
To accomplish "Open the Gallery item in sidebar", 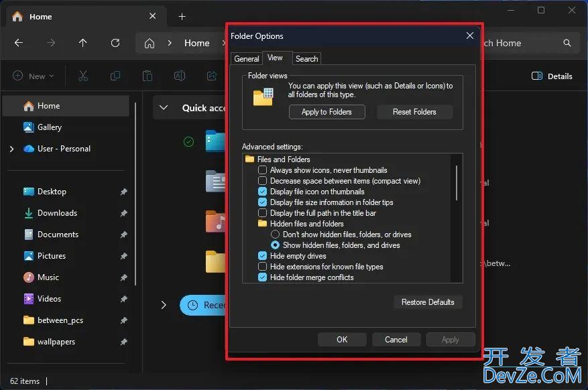I will pyautogui.click(x=49, y=127).
